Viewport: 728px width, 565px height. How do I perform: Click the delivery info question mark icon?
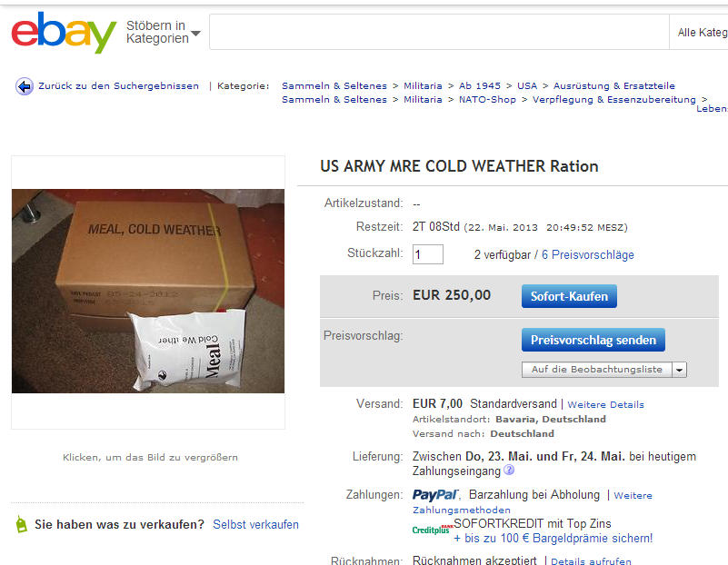(509, 470)
